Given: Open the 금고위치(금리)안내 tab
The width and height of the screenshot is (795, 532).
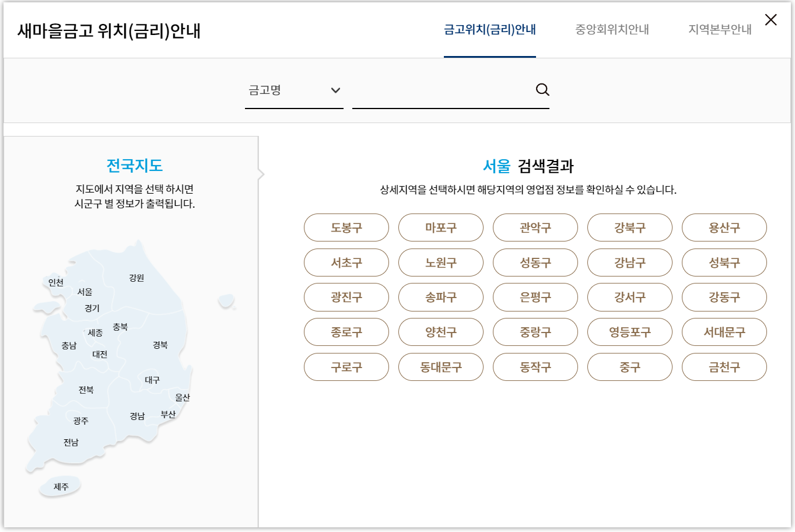Looking at the screenshot, I should click(491, 28).
